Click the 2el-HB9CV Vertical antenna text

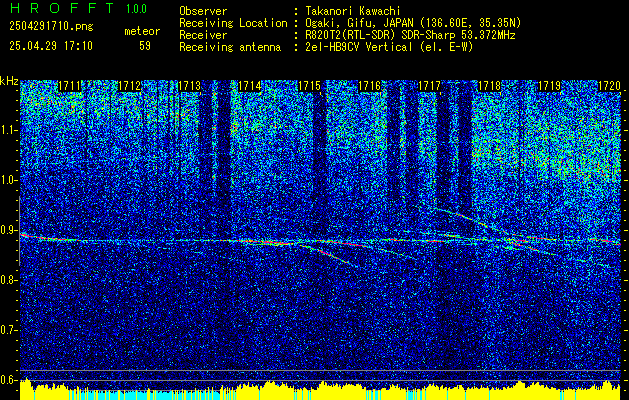[x=389, y=47]
